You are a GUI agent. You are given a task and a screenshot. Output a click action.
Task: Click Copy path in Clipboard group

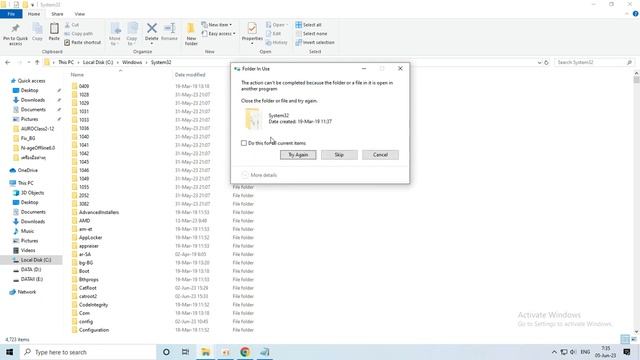79,33
